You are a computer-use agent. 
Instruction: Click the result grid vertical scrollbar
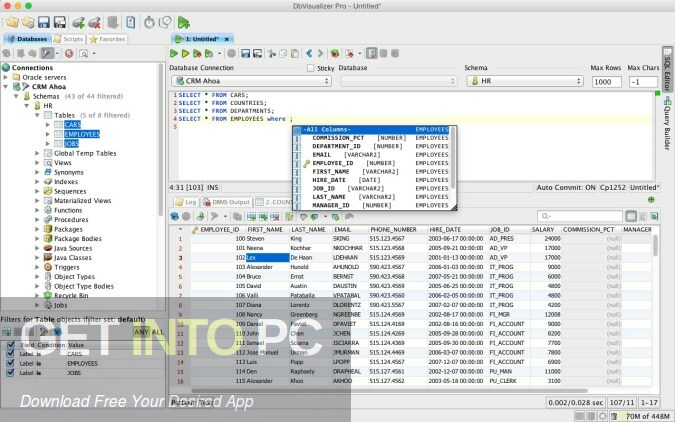(x=655, y=245)
